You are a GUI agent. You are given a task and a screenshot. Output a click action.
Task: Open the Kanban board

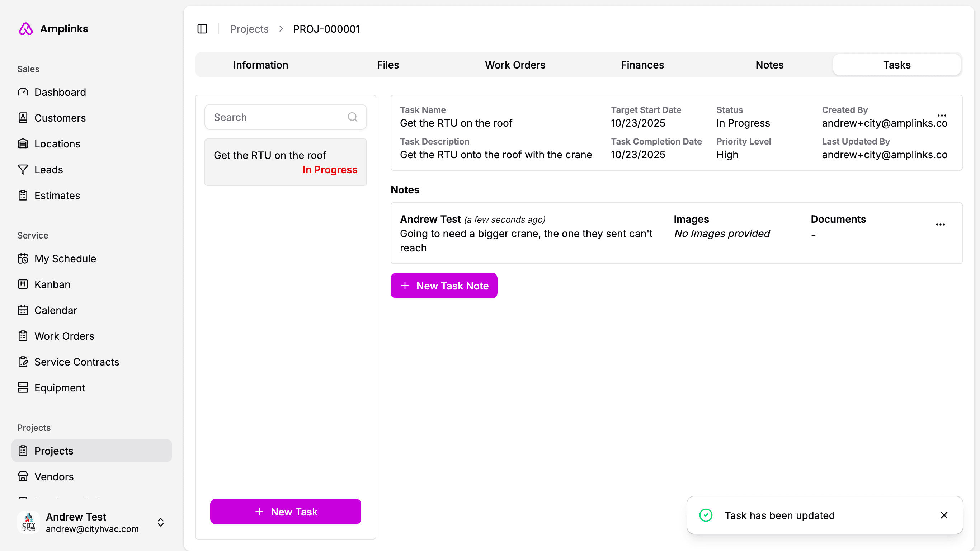[52, 284]
